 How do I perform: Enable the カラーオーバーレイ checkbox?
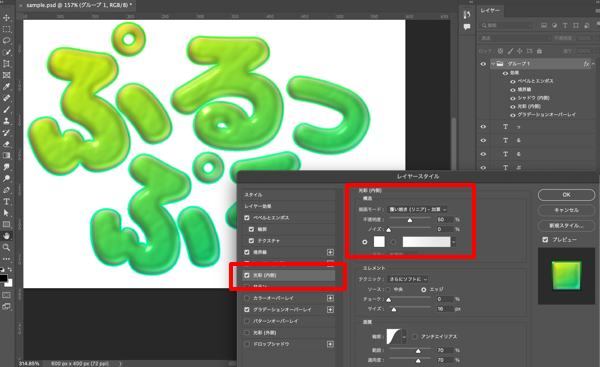pos(247,298)
